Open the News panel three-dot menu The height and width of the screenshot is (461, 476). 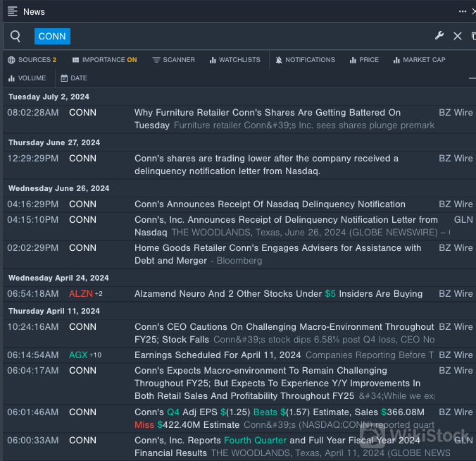[x=463, y=11]
